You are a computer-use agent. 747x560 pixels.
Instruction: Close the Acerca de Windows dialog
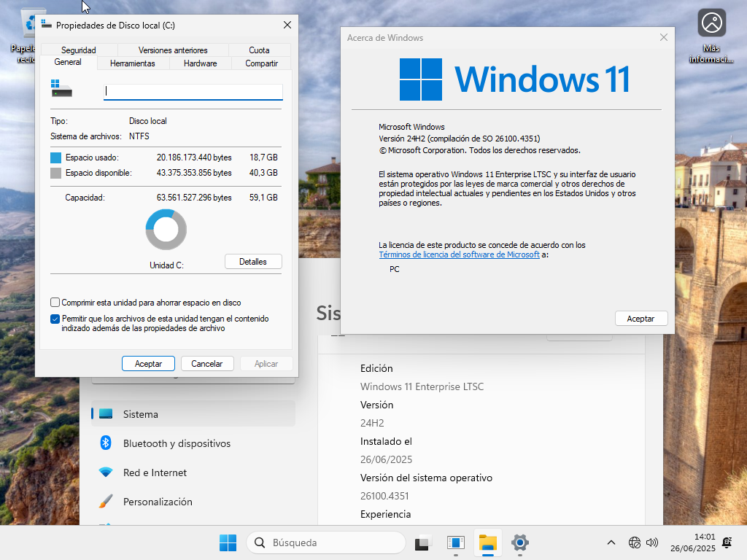pos(664,37)
